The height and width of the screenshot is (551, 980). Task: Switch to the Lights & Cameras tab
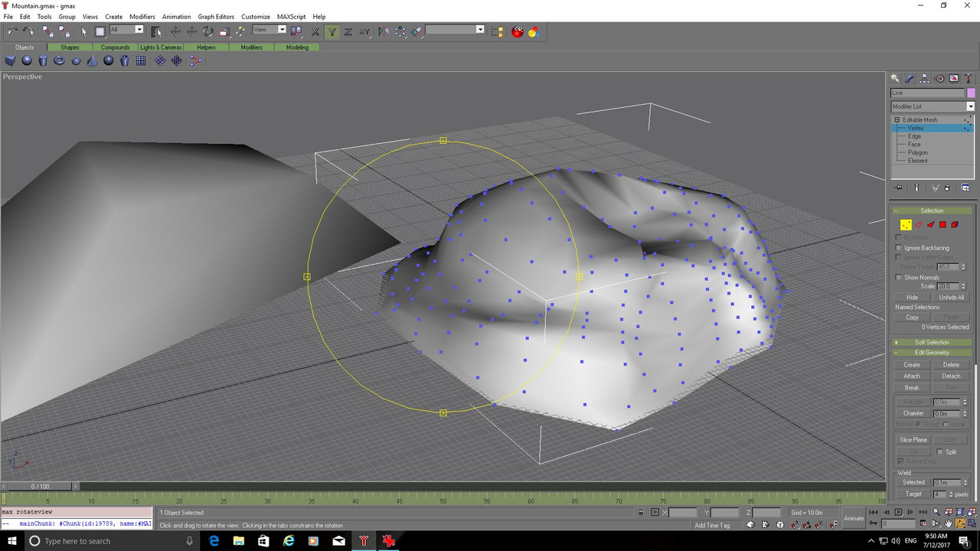[161, 47]
